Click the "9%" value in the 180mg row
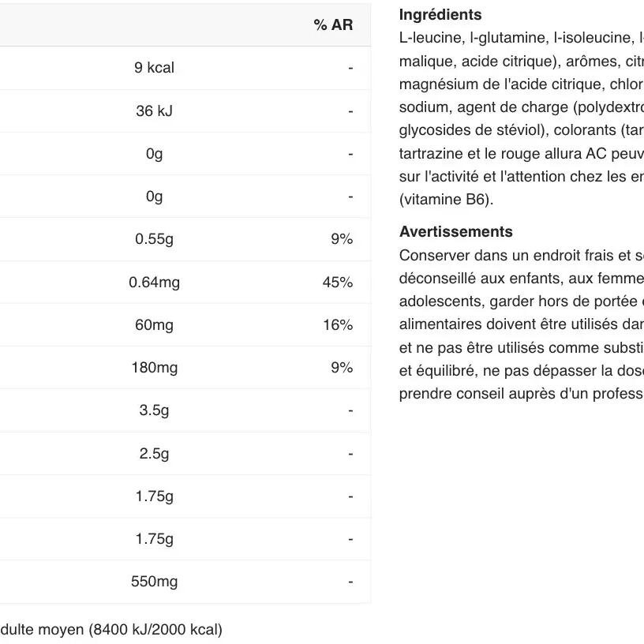The height and width of the screenshot is (644, 644). (342, 368)
